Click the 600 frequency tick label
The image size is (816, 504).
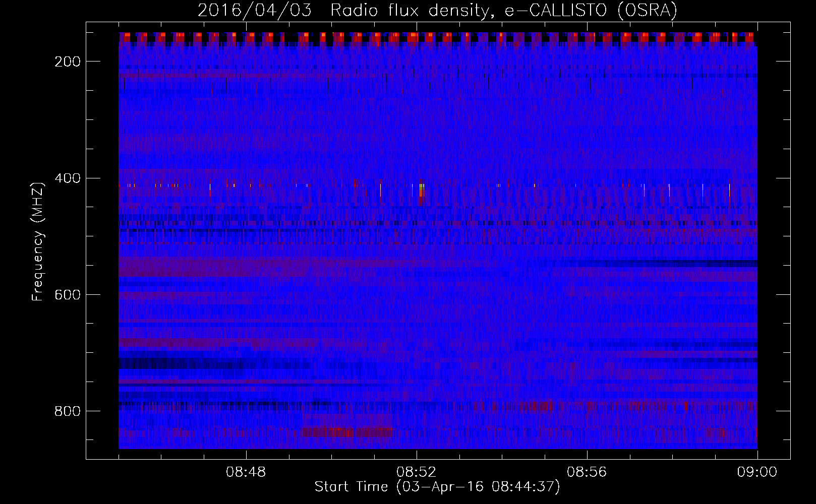67,295
